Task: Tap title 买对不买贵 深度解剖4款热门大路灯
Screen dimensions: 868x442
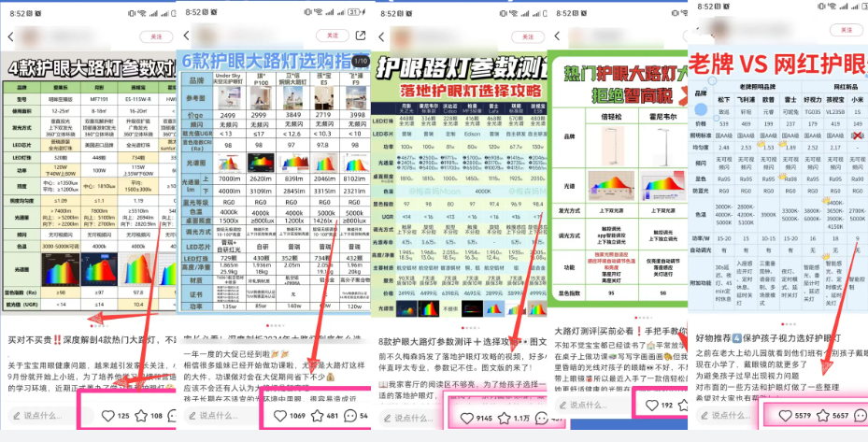Action: [x=92, y=339]
